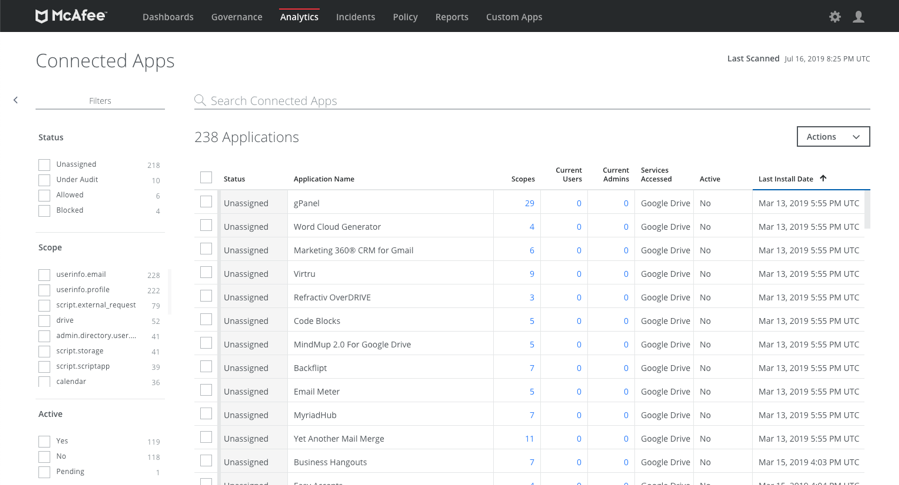Open the settings gear icon

pos(835,17)
